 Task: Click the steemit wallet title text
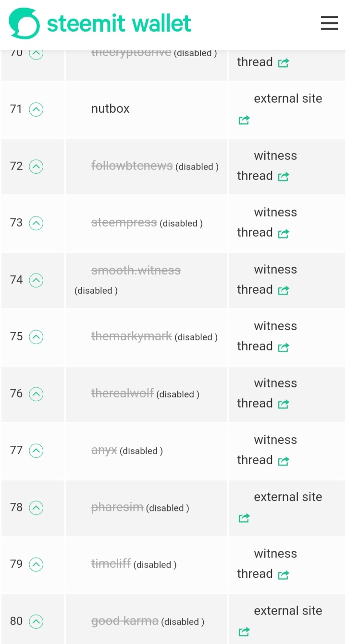[119, 24]
